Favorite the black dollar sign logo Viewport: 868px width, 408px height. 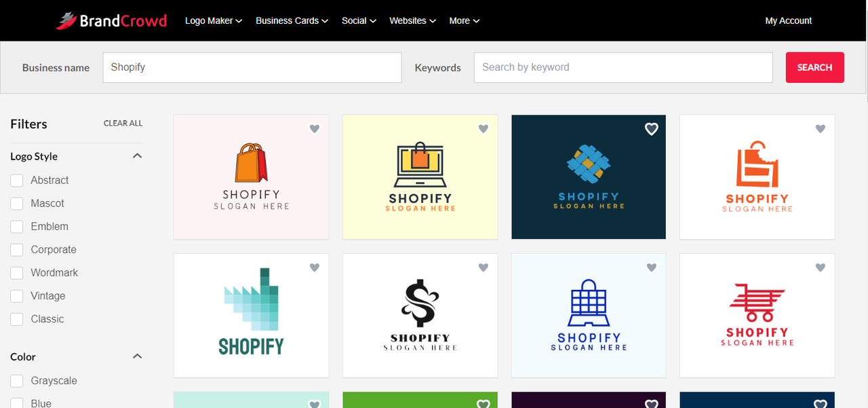click(x=484, y=267)
